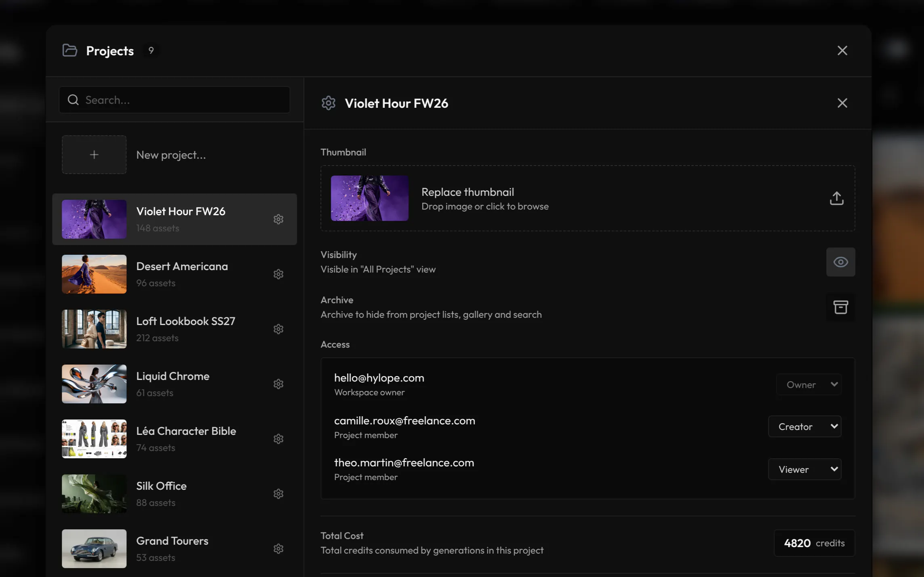This screenshot has height=577, width=924.
Task: Open settings gear for Liquid Chrome
Action: [x=278, y=384]
